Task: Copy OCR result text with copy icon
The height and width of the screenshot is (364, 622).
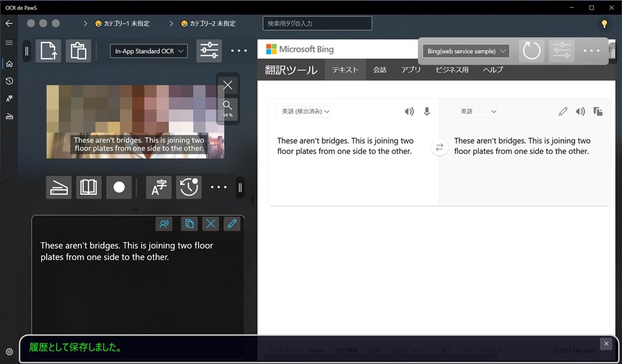Action: point(189,224)
